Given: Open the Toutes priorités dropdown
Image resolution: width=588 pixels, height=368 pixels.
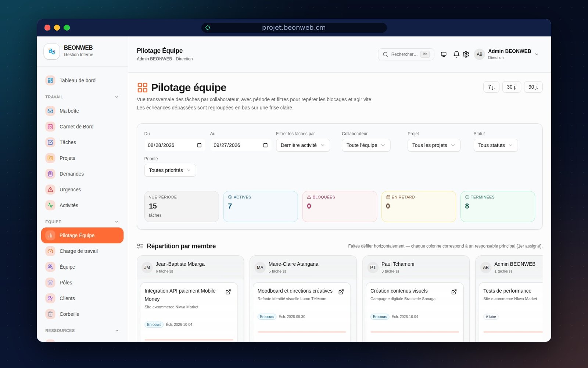Looking at the screenshot, I should (170, 170).
